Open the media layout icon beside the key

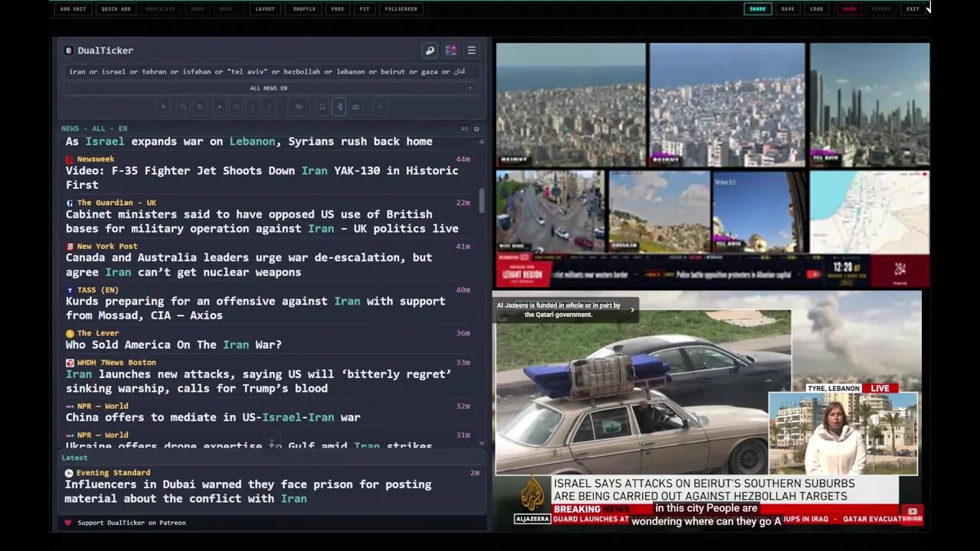coord(451,51)
